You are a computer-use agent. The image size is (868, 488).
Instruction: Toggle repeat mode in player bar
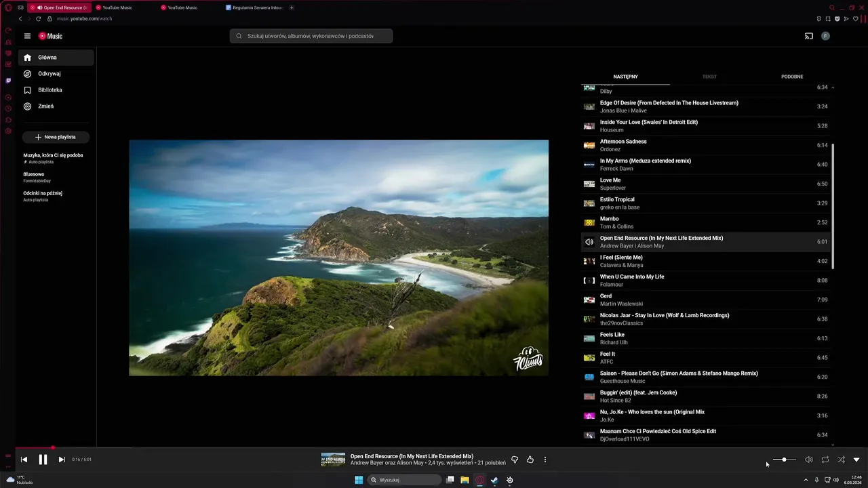pos(825,460)
